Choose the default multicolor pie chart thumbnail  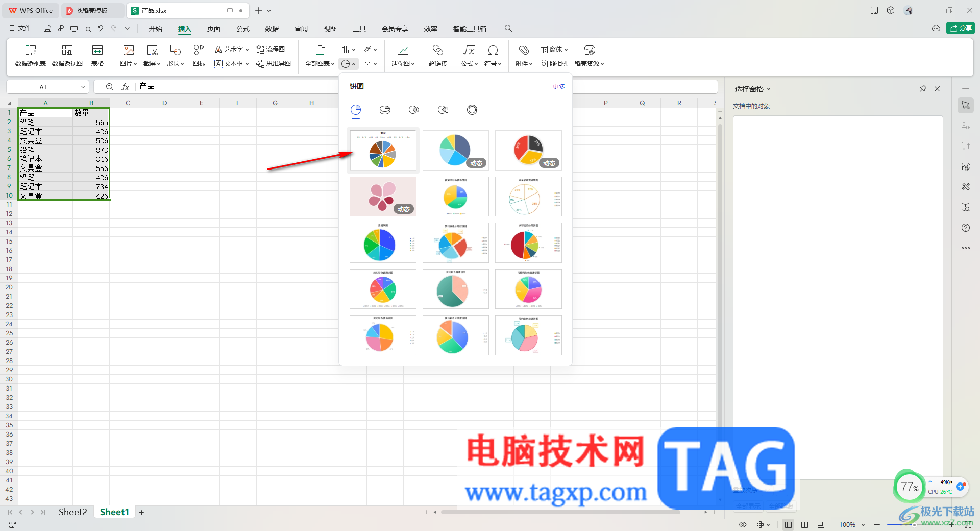tap(383, 150)
